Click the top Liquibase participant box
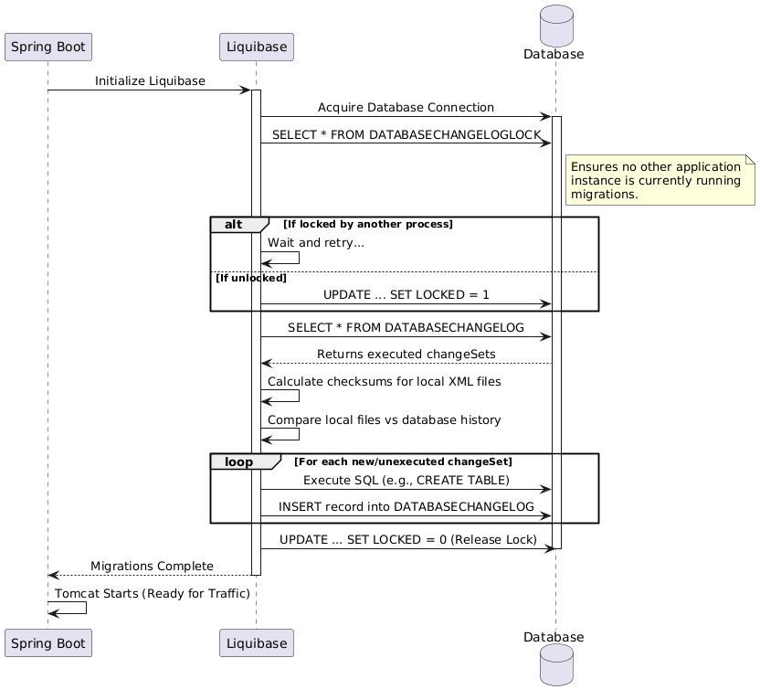 [x=257, y=47]
